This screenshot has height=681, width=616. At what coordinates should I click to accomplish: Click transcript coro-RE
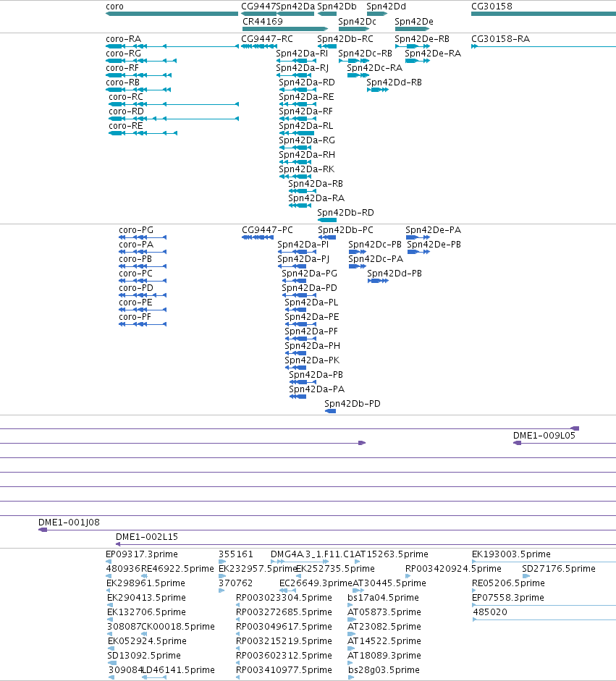click(143, 133)
